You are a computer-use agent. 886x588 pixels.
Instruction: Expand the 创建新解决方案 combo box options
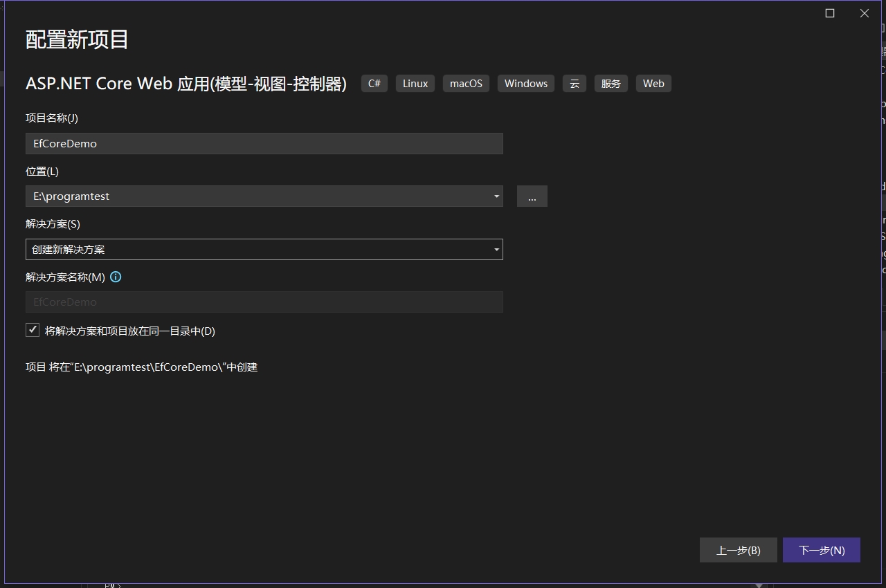click(x=496, y=249)
